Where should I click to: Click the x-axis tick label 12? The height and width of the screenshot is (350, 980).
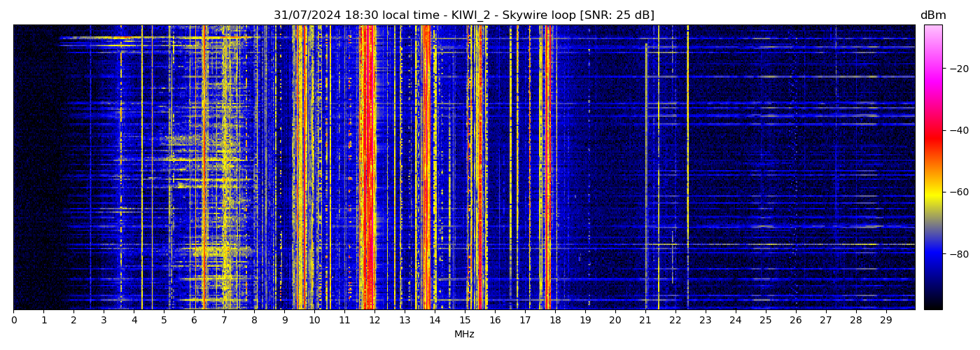click(374, 321)
